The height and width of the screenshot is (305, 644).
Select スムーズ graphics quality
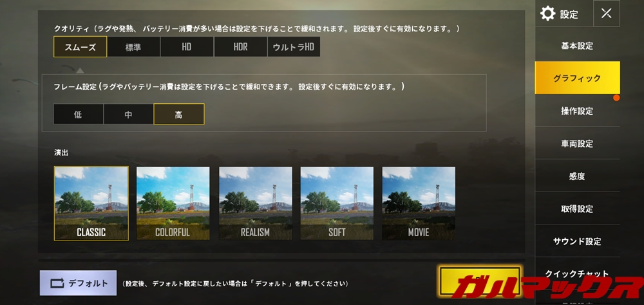point(80,47)
